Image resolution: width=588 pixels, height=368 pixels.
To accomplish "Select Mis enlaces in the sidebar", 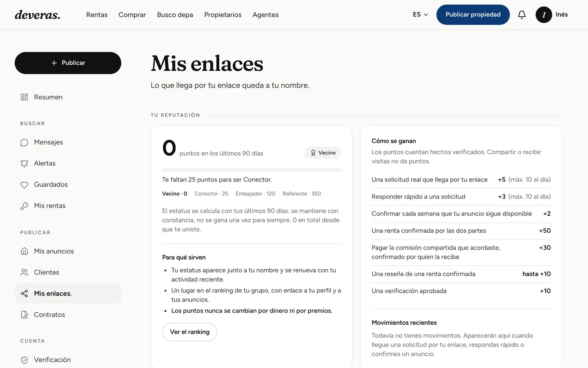I will tap(68, 294).
